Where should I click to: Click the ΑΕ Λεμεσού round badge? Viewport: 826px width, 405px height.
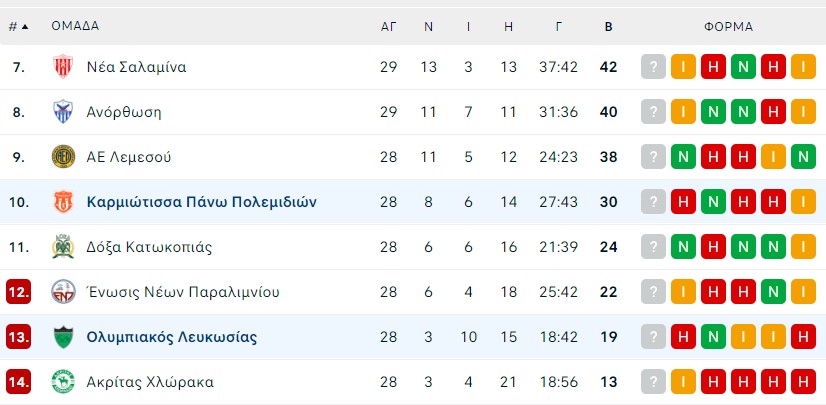tap(63, 157)
